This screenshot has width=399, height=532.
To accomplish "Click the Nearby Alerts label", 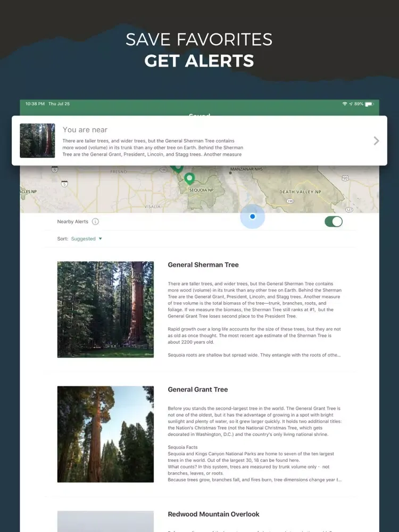I will [72, 221].
